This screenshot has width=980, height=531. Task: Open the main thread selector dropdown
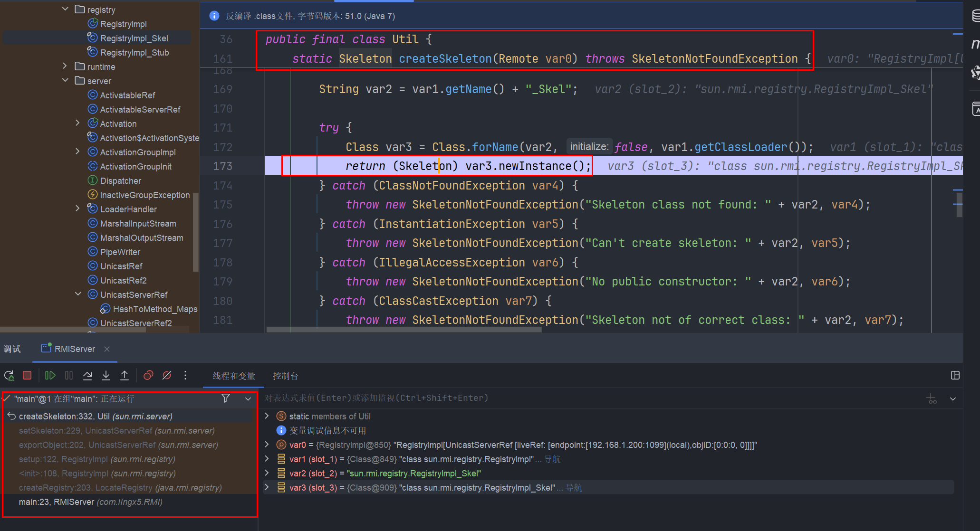point(248,399)
